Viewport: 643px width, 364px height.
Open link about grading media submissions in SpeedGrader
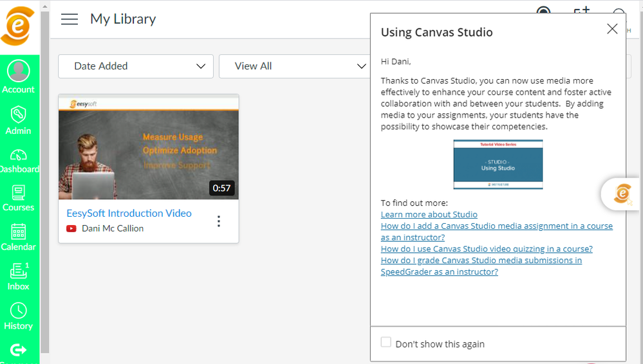pyautogui.click(x=481, y=266)
